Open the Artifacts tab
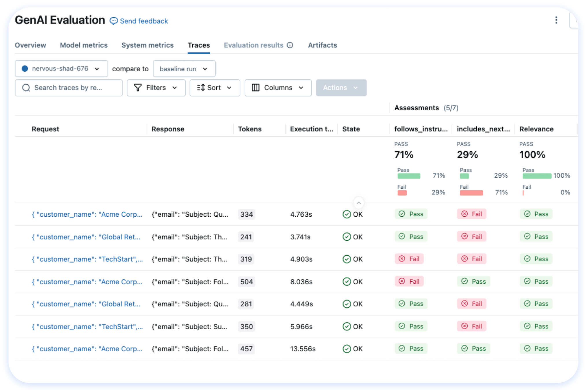 [322, 45]
